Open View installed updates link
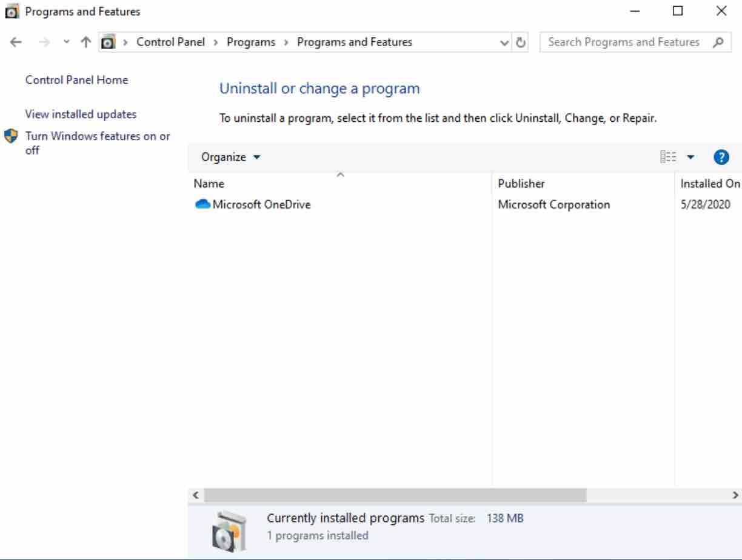The image size is (742, 560). coord(81,114)
